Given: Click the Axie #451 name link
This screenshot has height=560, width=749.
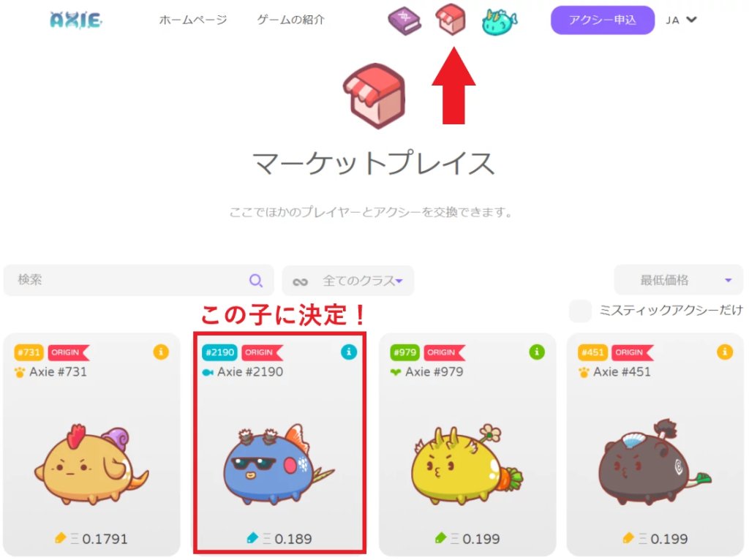Looking at the screenshot, I should (x=622, y=372).
